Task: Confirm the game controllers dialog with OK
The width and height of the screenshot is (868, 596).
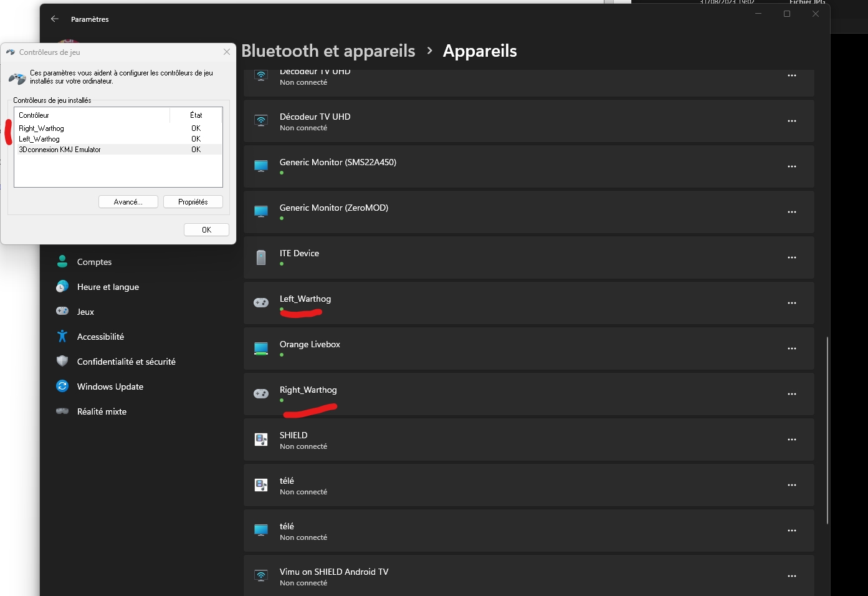Action: click(x=206, y=230)
